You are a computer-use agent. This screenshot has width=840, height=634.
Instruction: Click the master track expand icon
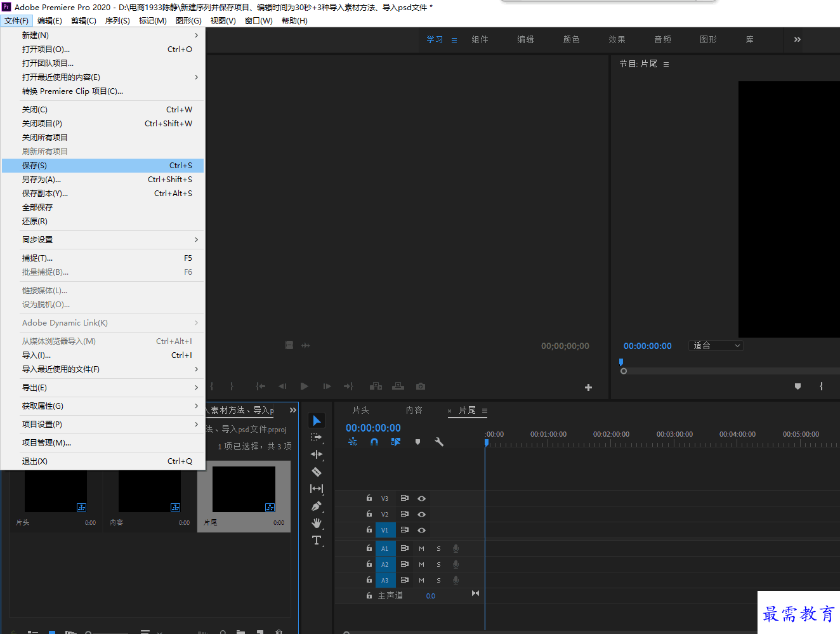pos(475,593)
